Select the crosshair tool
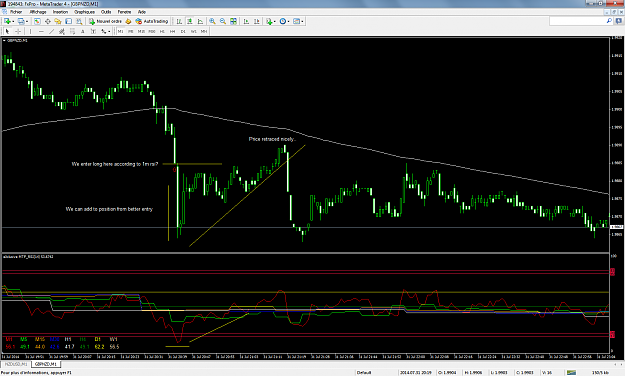The image size is (625, 376). click(18, 31)
